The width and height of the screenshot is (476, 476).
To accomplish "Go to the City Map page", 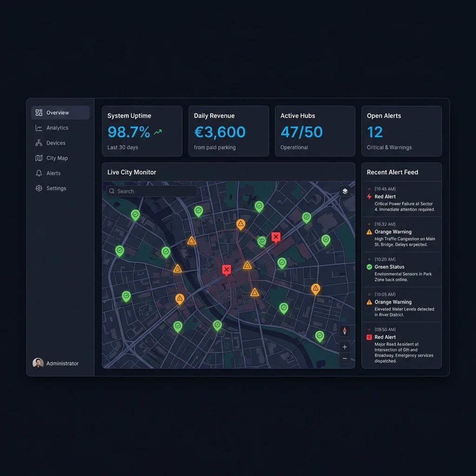I will click(57, 158).
